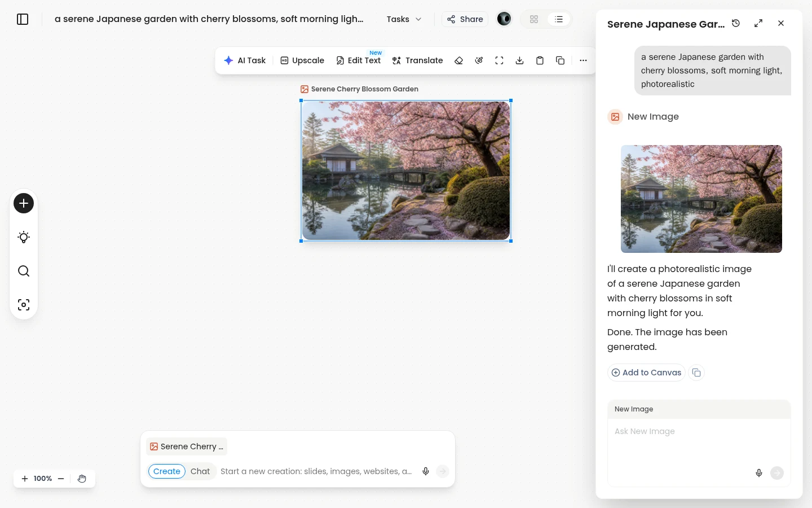Viewport: 812px width, 508px height.
Task: Switch to grid view
Action: tap(534, 19)
